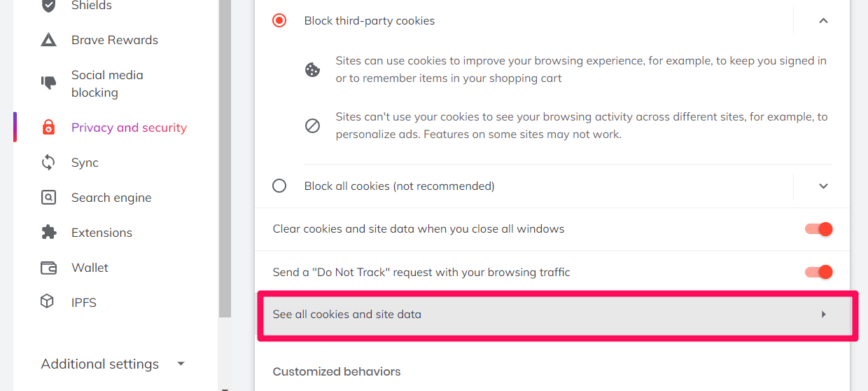868x391 pixels.
Task: Click the Wallet icon in sidebar
Action: pyautogui.click(x=48, y=268)
